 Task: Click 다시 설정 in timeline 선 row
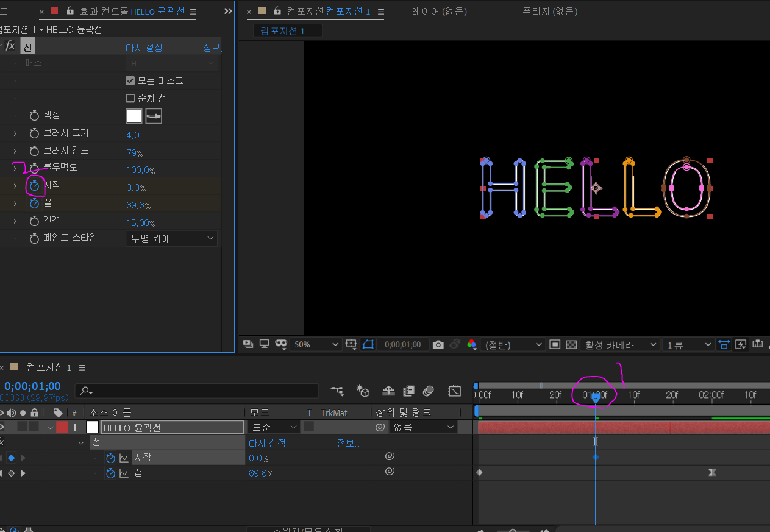(x=267, y=443)
